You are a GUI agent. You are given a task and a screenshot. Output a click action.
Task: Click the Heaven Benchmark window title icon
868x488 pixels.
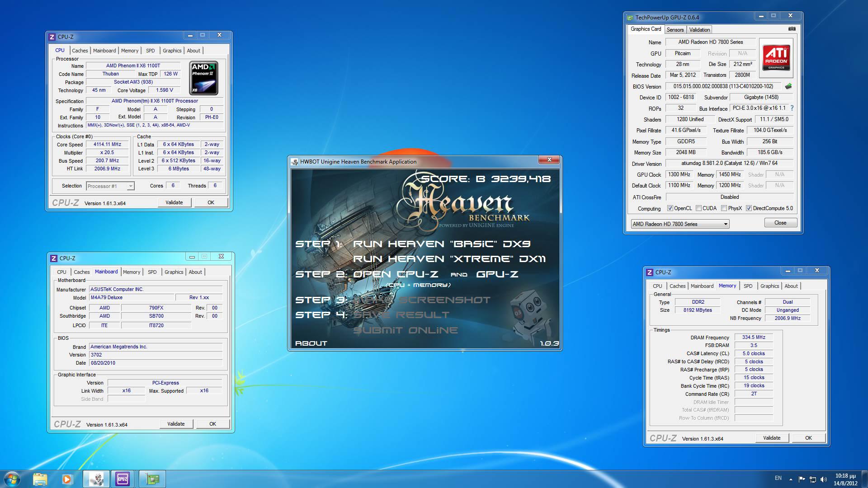(295, 161)
